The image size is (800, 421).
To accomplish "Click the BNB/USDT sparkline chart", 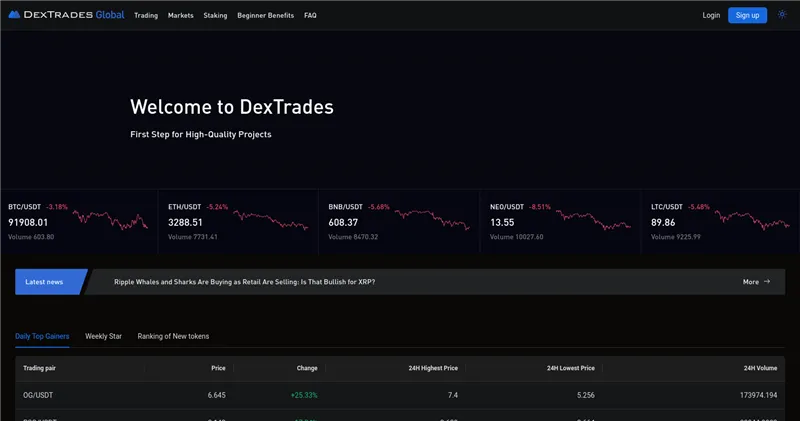I will [432, 220].
